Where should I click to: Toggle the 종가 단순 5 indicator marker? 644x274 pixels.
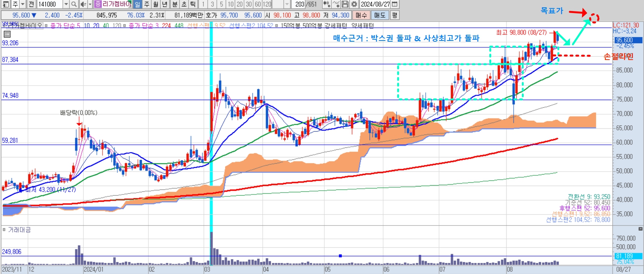coord(46,26)
